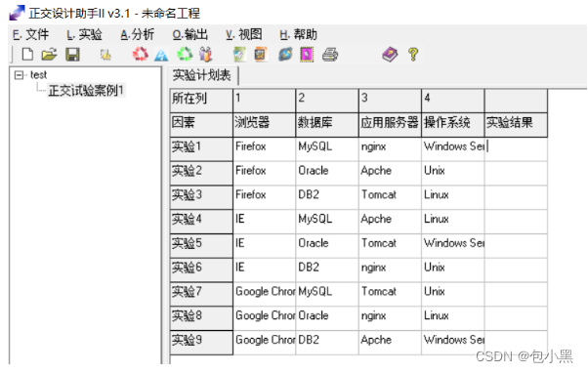The width and height of the screenshot is (588, 373).
Task: Click the DB2 cell in 实验3 row
Action: click(x=327, y=197)
